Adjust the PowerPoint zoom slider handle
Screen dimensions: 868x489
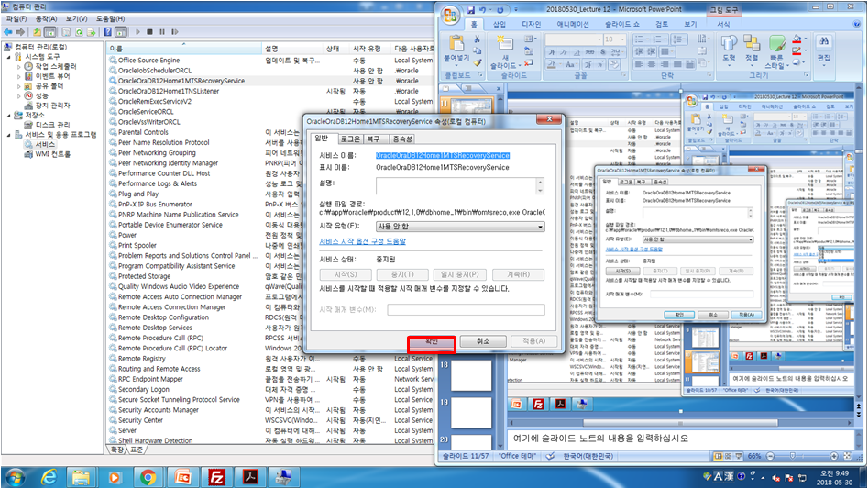(793, 456)
